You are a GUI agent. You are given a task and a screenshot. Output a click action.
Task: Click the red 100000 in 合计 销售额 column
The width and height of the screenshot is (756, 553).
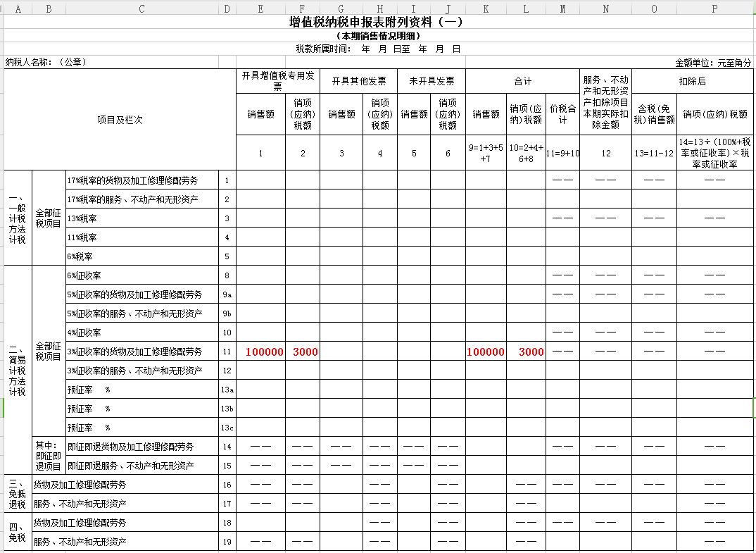click(x=486, y=352)
